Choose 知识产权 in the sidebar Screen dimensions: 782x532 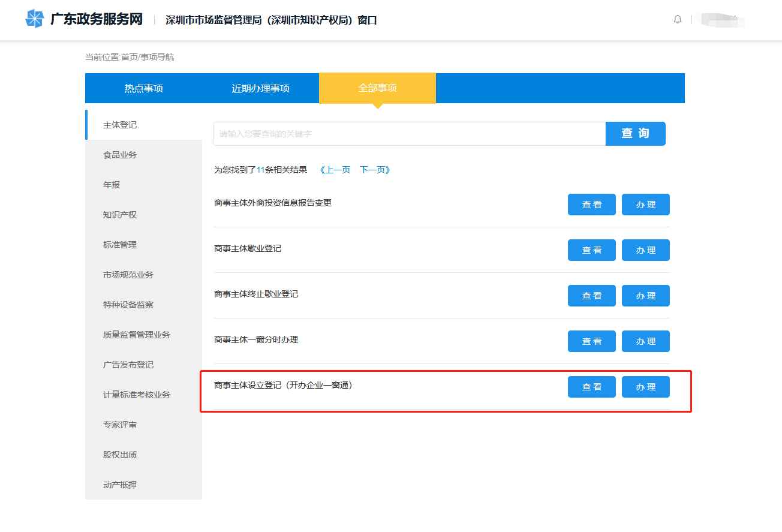[144, 215]
